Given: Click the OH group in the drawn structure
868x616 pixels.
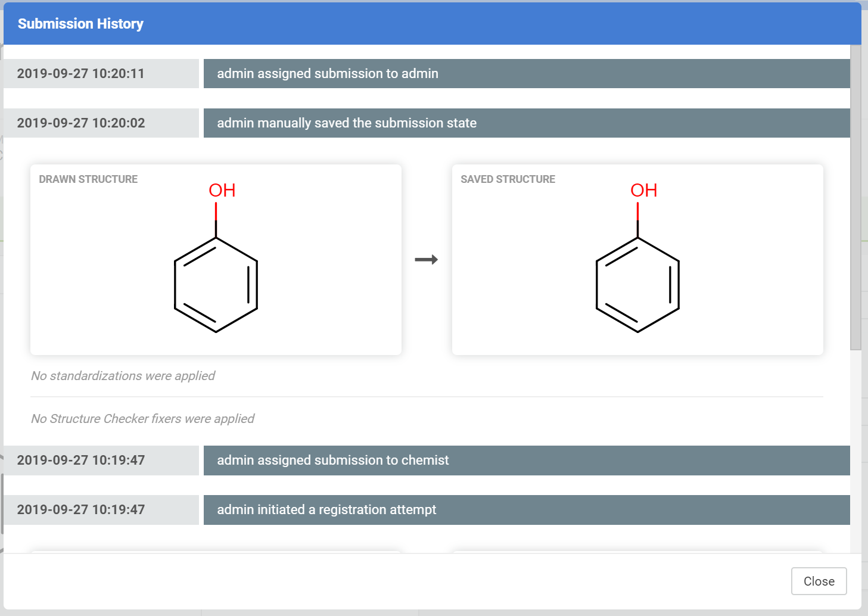Looking at the screenshot, I should [222, 191].
